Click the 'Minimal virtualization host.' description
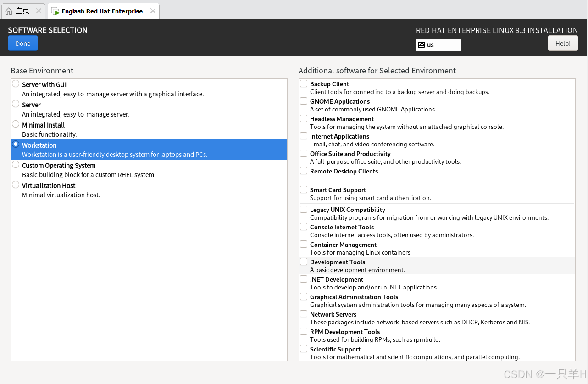This screenshot has width=588, height=384. [x=61, y=195]
